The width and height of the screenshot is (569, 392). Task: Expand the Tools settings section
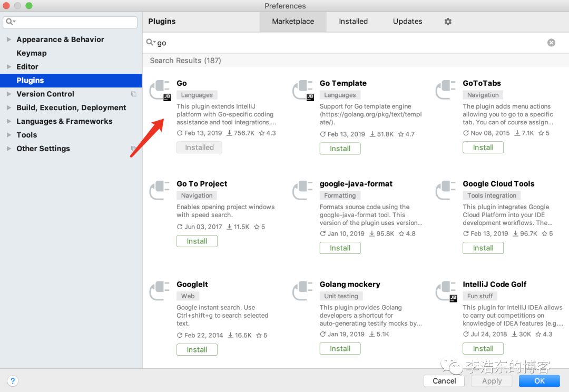tap(9, 135)
